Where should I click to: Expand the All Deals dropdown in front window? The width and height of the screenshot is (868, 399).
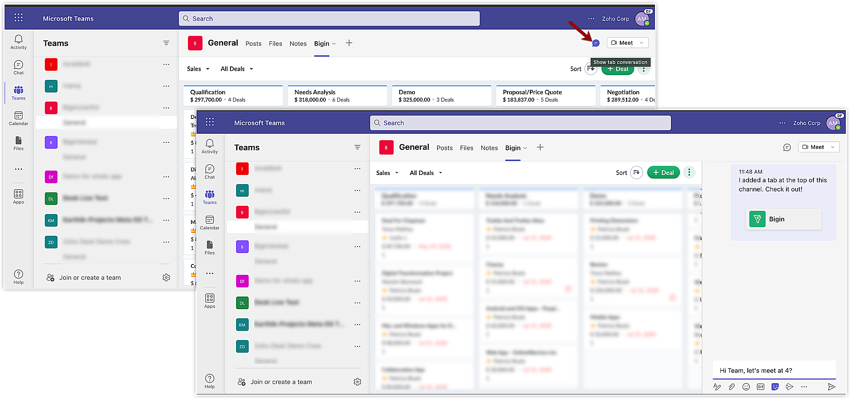pos(426,173)
